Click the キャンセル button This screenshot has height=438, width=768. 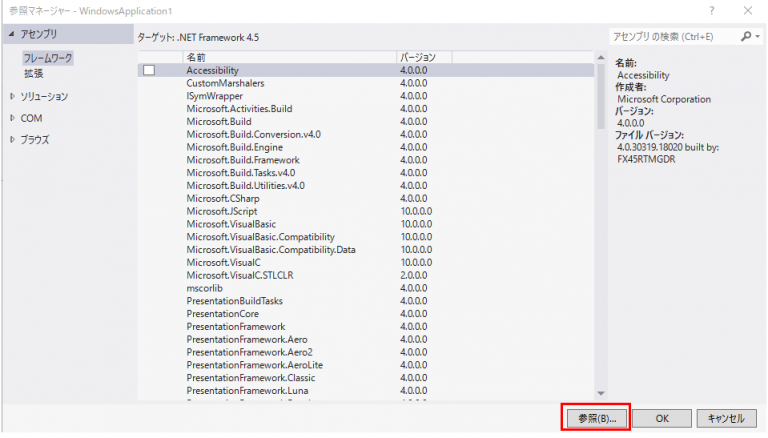pyautogui.click(x=725, y=418)
